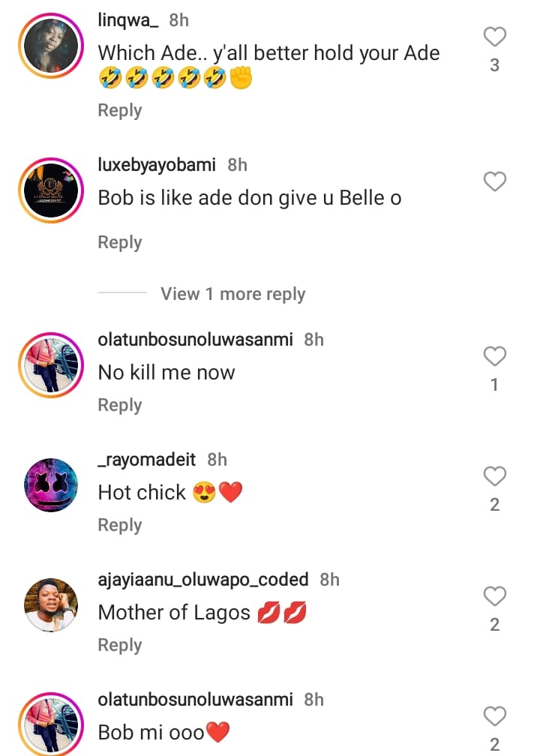Viewport: 540px width, 756px height.
Task: Expand "View 1 more reply" thread
Action: (x=232, y=294)
